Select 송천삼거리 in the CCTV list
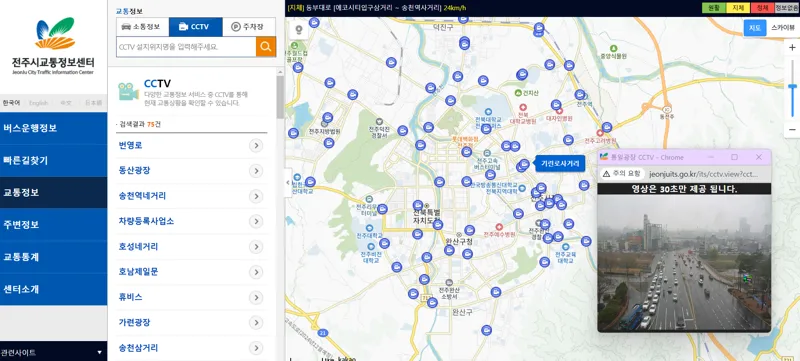This screenshot has height=361, width=800. pos(138,348)
